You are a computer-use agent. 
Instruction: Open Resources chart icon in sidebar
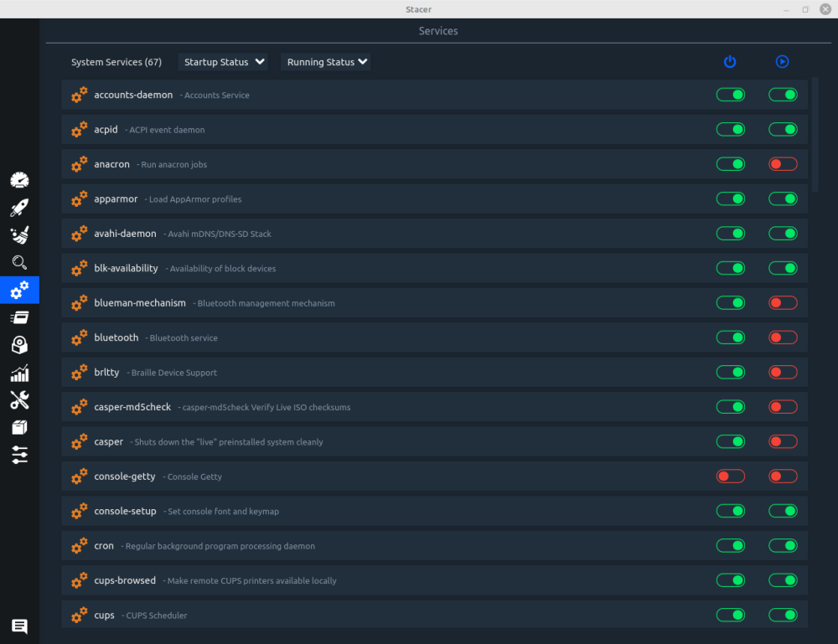pyautogui.click(x=19, y=373)
